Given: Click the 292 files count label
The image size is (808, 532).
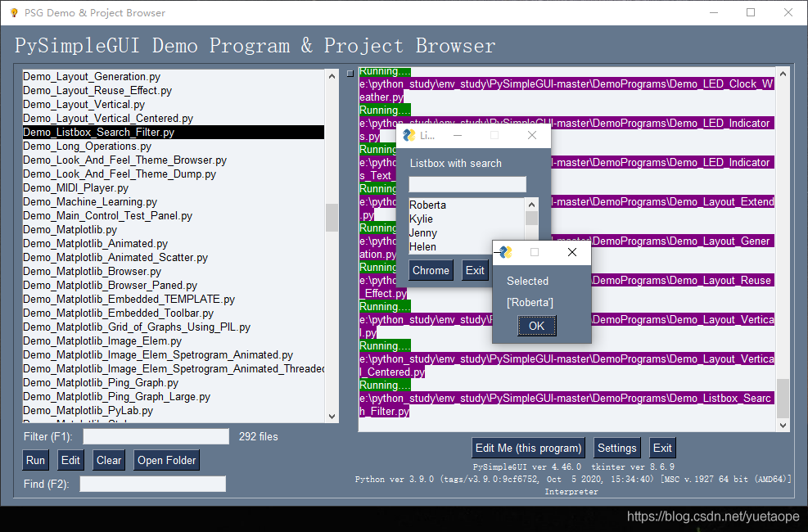Looking at the screenshot, I should tap(258, 436).
